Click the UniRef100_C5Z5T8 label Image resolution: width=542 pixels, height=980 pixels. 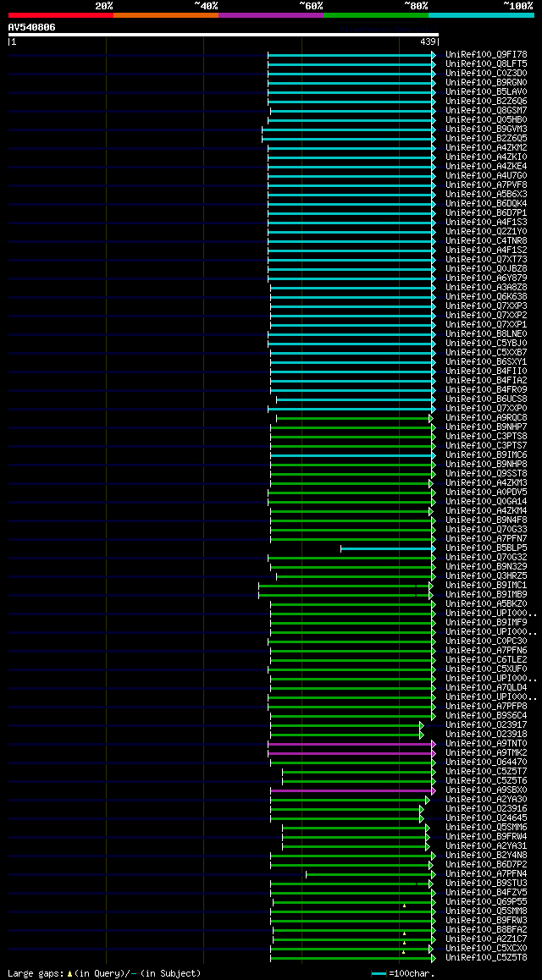coord(486,958)
